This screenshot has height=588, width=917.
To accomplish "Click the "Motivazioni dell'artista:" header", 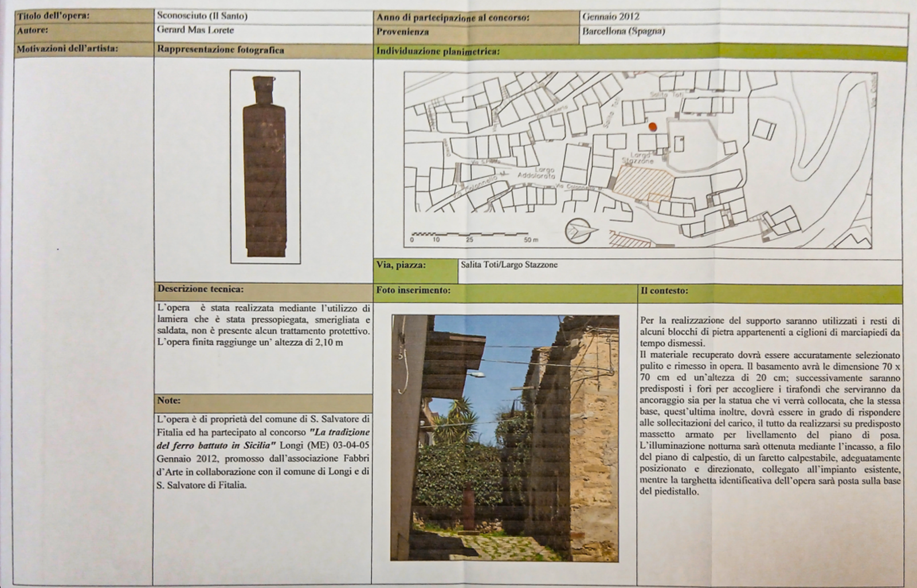I will tap(68, 49).
